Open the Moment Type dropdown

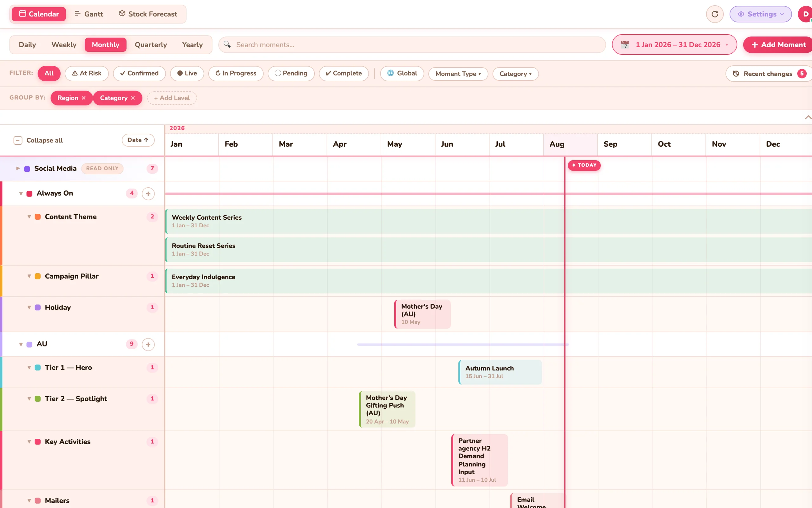coord(458,74)
